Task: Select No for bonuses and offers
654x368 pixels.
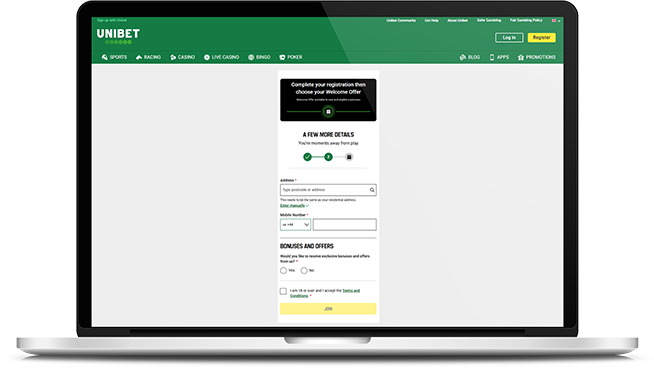Action: click(x=304, y=270)
